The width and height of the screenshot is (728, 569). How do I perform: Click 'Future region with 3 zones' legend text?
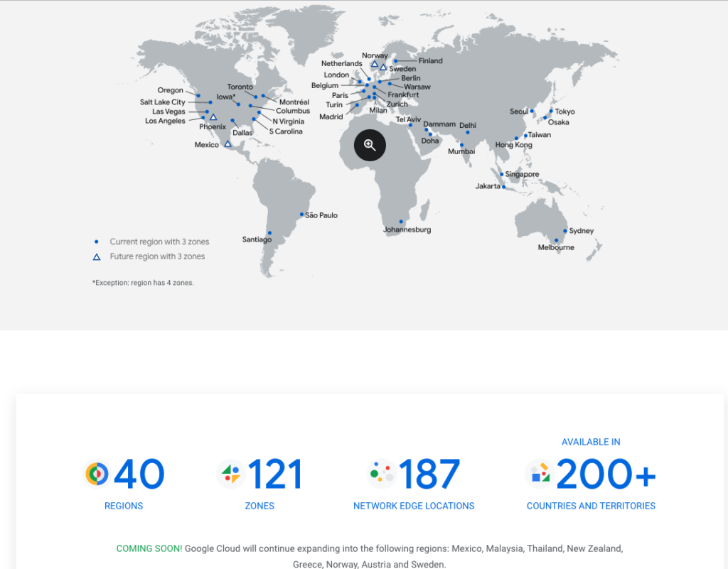click(x=157, y=256)
